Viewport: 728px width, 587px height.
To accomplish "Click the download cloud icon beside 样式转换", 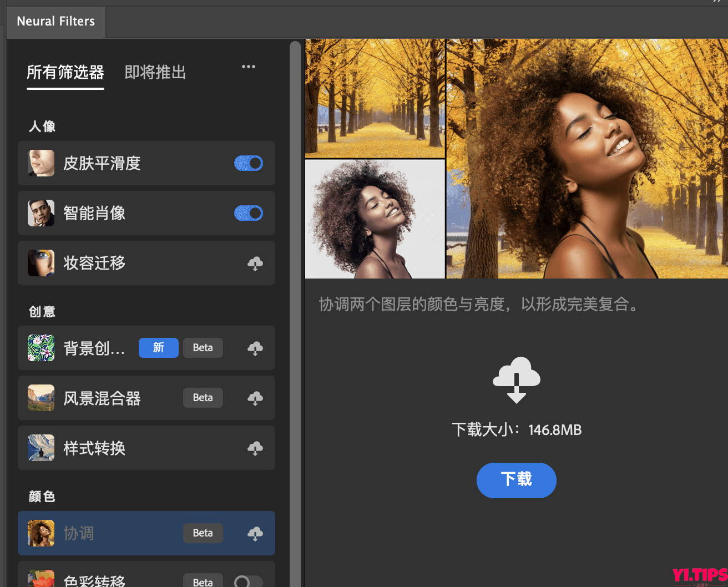I will click(255, 448).
